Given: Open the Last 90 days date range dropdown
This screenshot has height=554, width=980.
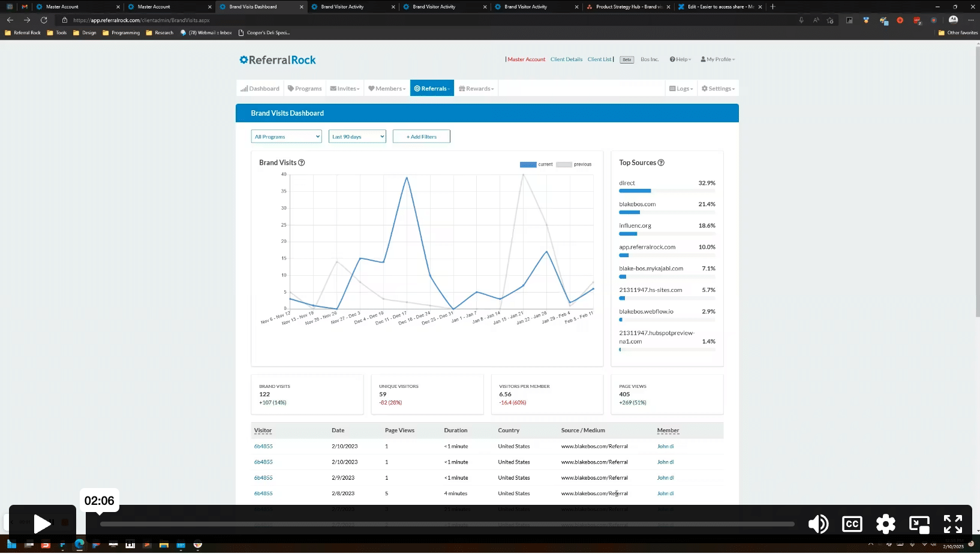Looking at the screenshot, I should point(357,137).
